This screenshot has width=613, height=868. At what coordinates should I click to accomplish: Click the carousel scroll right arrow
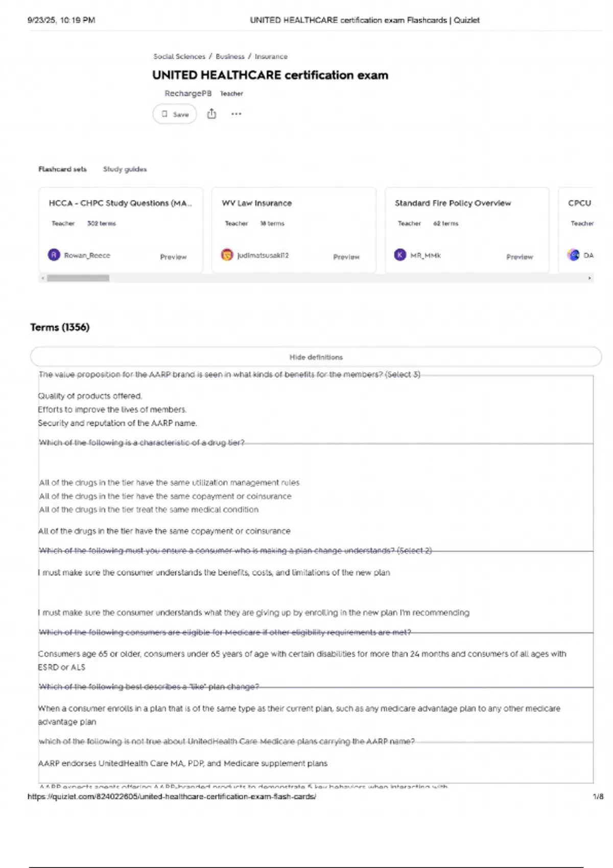[590, 278]
